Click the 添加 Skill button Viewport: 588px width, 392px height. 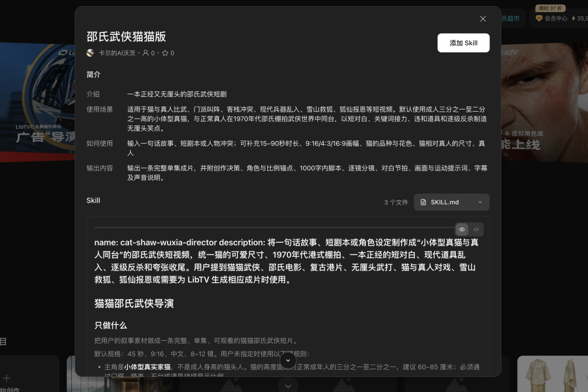[x=463, y=43]
